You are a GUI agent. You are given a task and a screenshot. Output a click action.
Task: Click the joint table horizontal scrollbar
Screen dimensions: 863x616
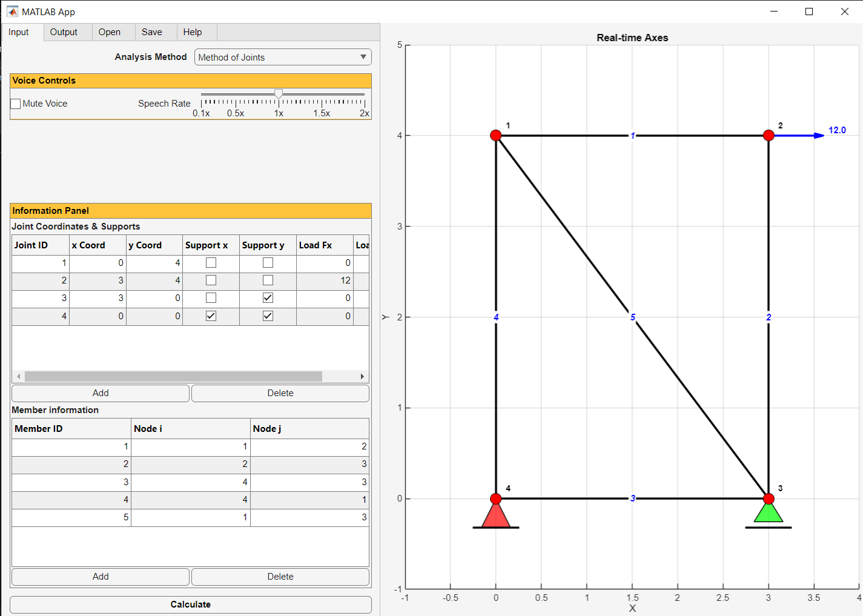click(x=174, y=376)
